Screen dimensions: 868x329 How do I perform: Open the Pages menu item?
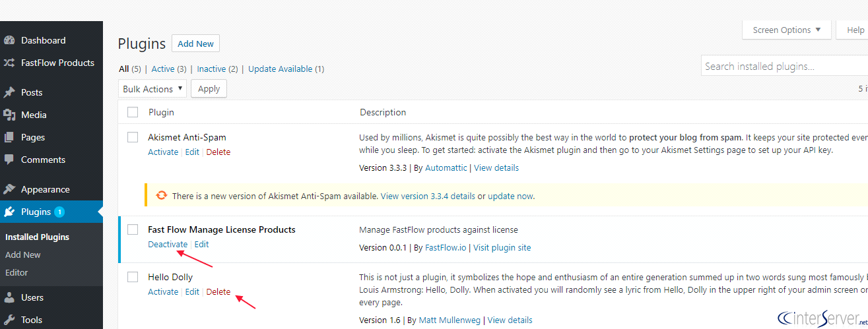(33, 137)
